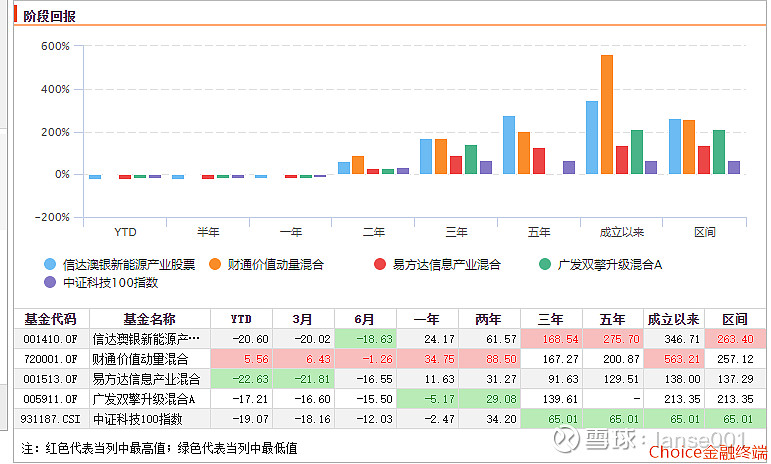
Task: Click the tall orange bar in 成立以来 group
Action: pyautogui.click(x=607, y=115)
